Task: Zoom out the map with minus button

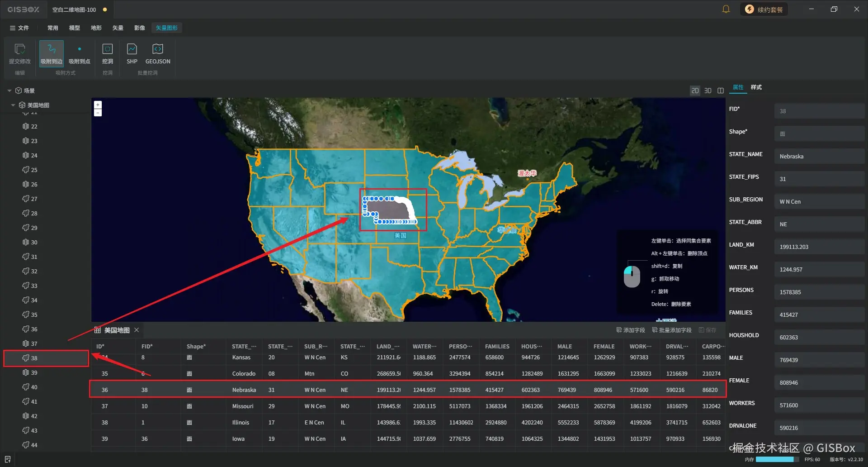Action: [98, 113]
